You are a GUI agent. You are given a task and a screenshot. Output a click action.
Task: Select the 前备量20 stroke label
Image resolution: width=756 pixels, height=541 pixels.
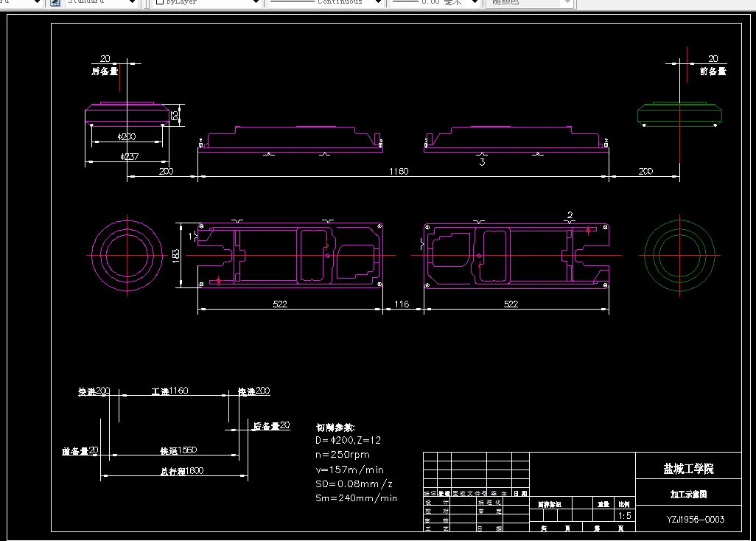pos(80,450)
